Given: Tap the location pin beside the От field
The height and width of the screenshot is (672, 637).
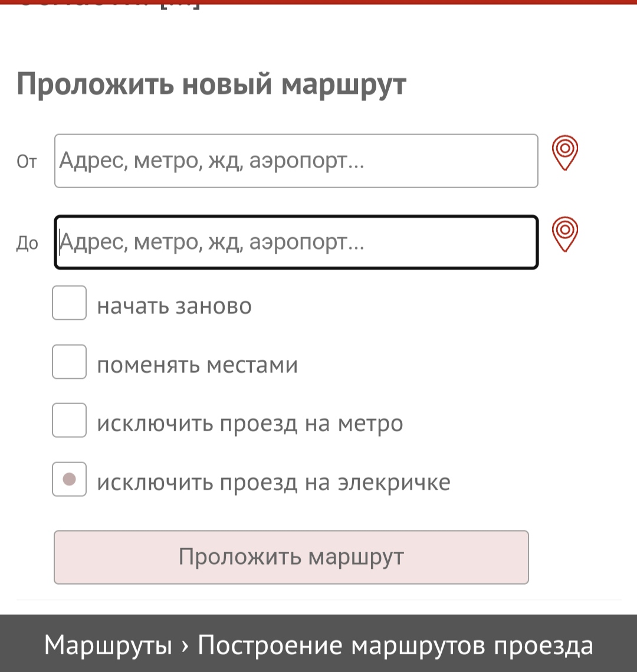Looking at the screenshot, I should pos(564,153).
